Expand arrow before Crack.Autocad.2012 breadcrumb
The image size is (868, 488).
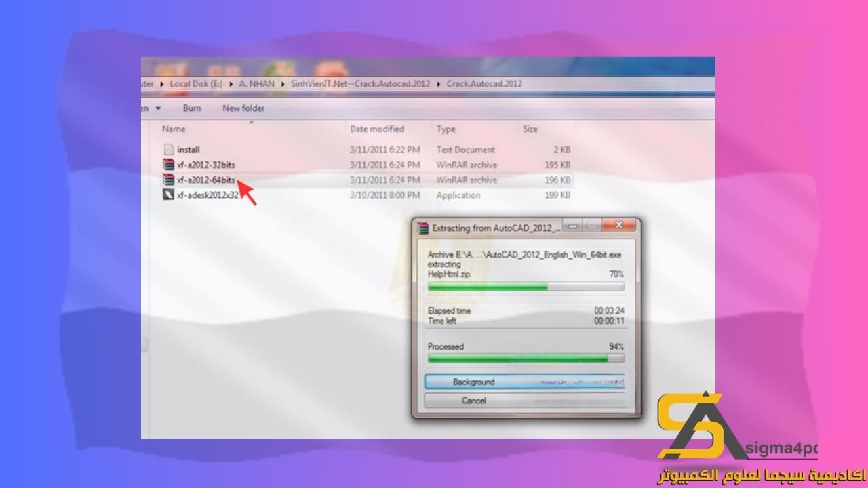(438, 84)
